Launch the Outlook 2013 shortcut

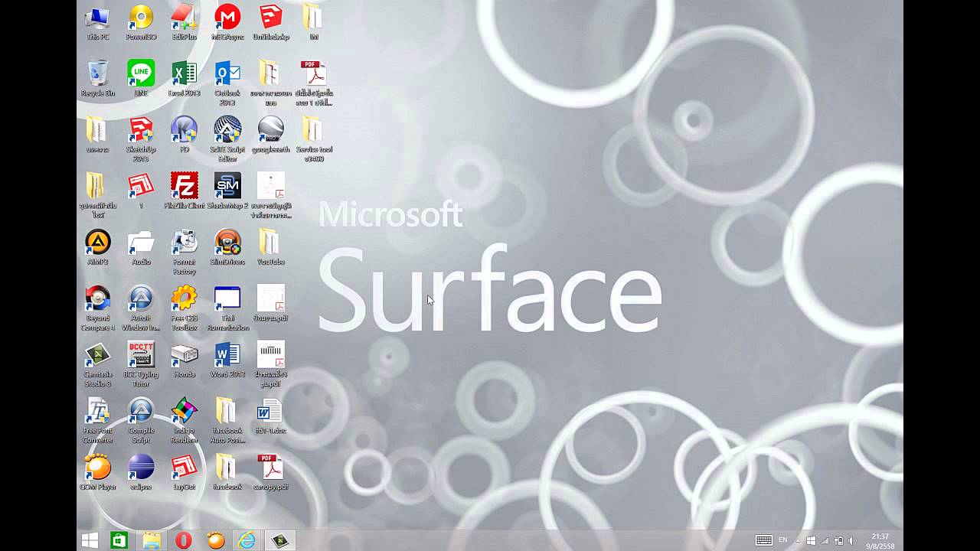(227, 83)
